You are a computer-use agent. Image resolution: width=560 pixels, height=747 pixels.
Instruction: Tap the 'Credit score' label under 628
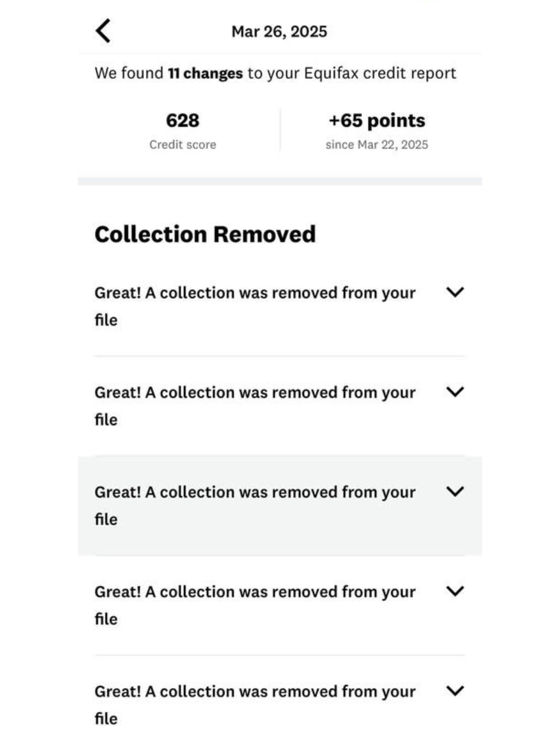[x=183, y=145]
